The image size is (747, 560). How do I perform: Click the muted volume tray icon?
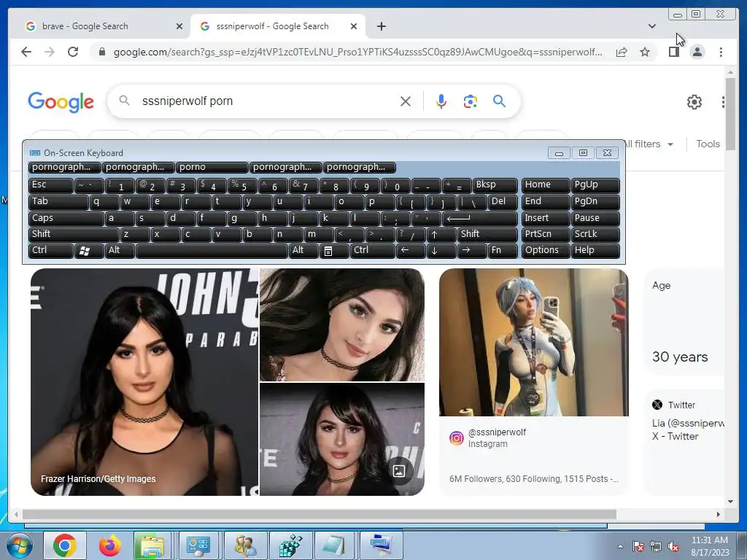click(673, 547)
